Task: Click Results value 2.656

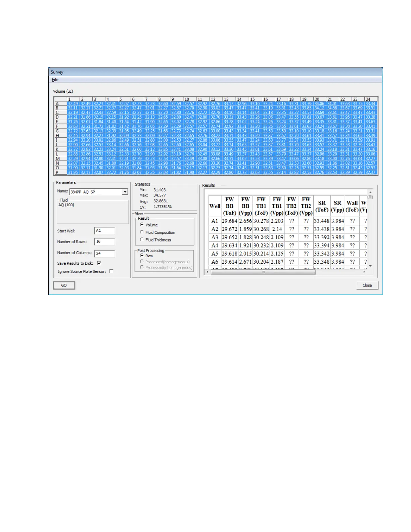Action: [x=245, y=221]
